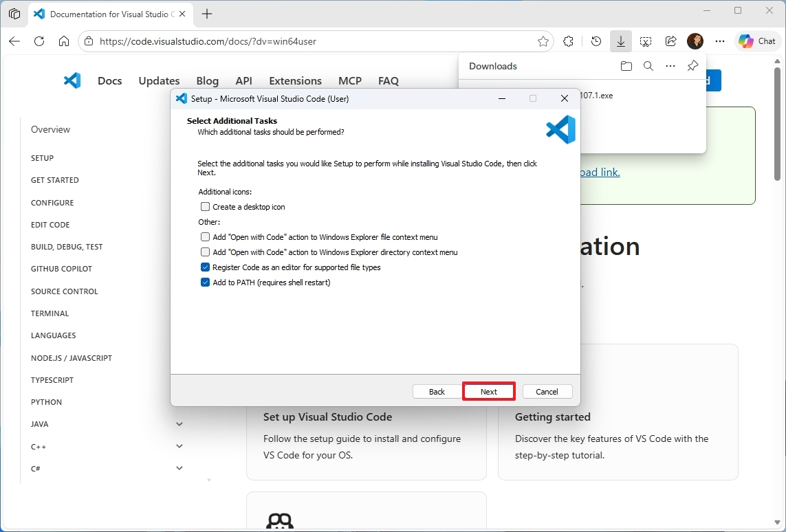Image resolution: width=786 pixels, height=532 pixels.
Task: Toggle the Downloads toolbar button
Action: pyautogui.click(x=620, y=41)
